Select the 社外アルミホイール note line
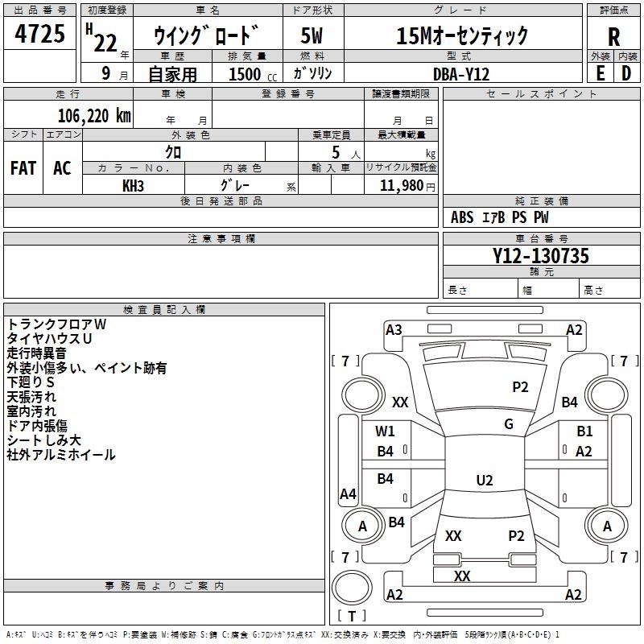This screenshot has height=644, width=644. click(x=61, y=455)
